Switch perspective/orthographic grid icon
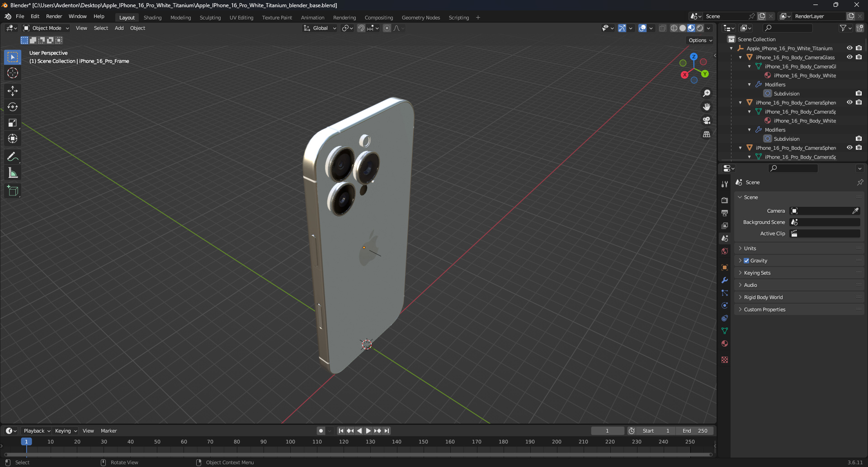 [x=706, y=134]
